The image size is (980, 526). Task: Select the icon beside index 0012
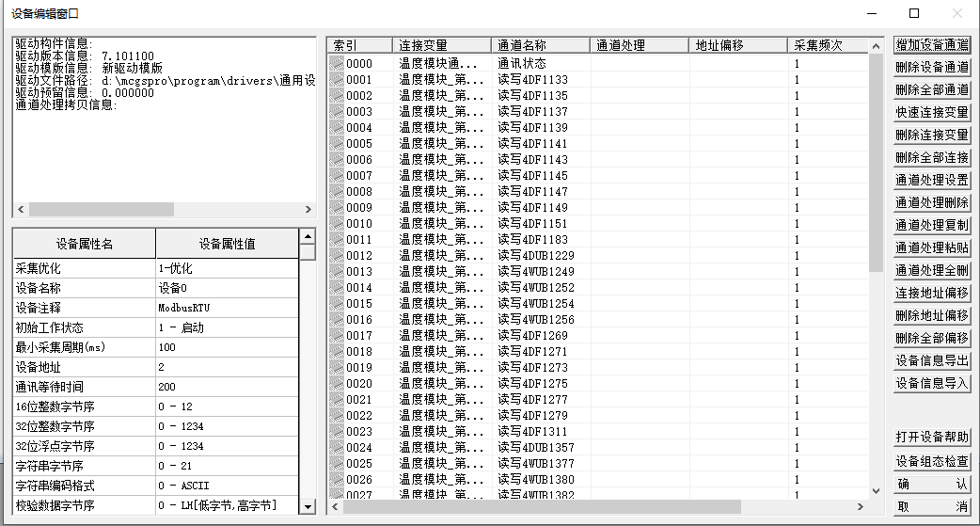click(x=337, y=256)
